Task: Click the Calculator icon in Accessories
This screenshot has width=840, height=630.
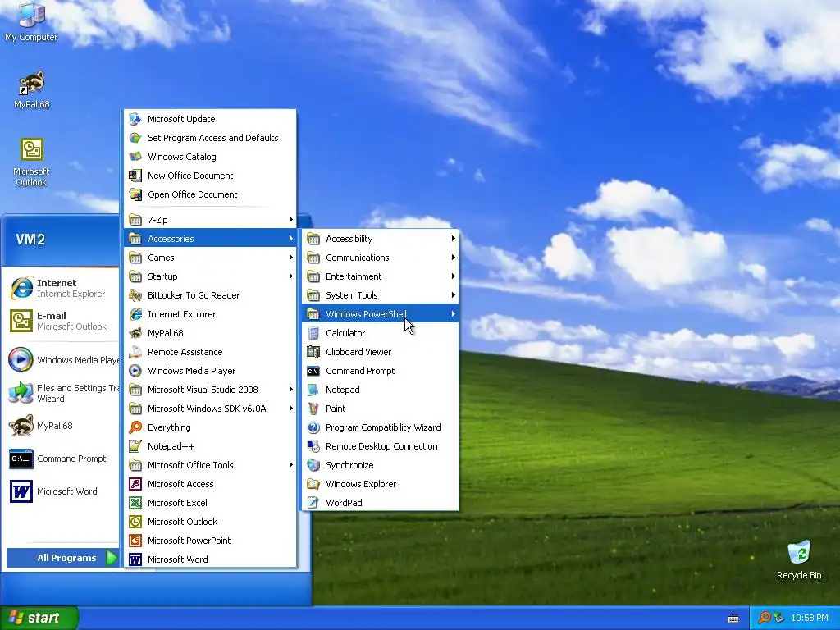Action: pyautogui.click(x=313, y=333)
